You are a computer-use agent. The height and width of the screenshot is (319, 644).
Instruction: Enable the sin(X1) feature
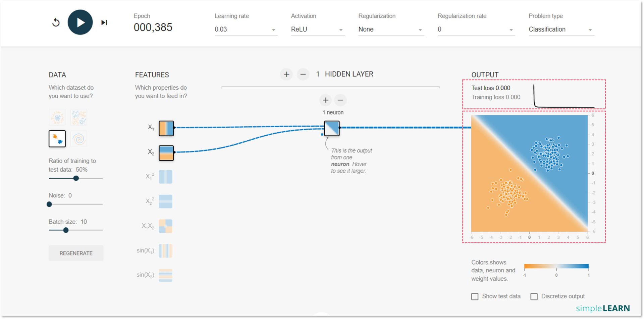pyautogui.click(x=166, y=250)
